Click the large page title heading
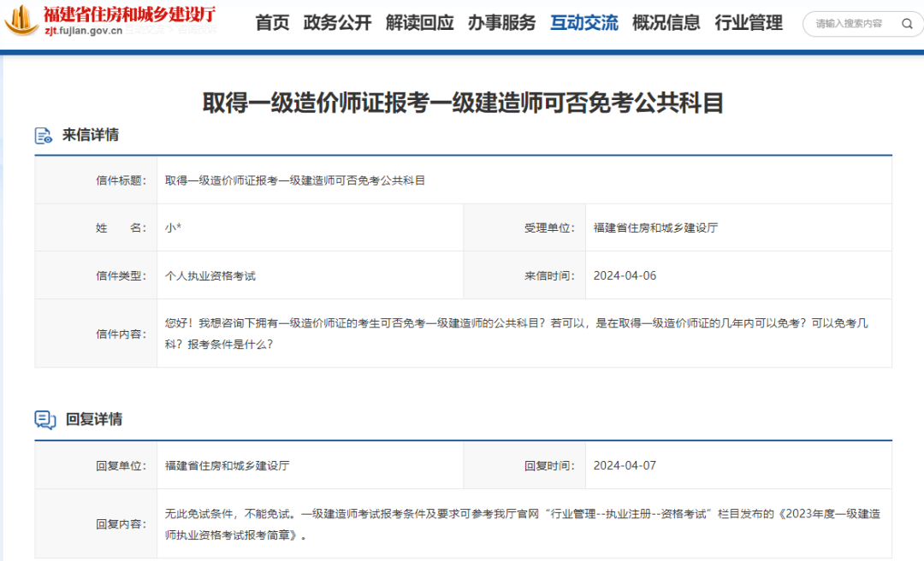924x561 pixels. tap(463, 103)
